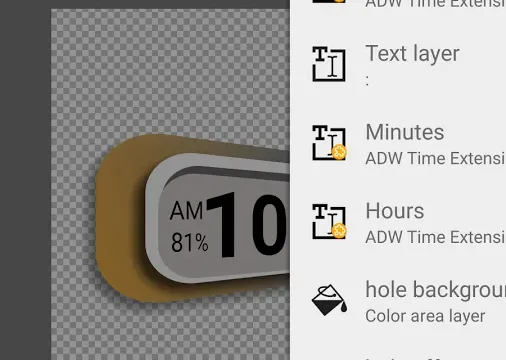Choose the "hole background" layer title
Screen dimensions: 506x360
point(436,290)
